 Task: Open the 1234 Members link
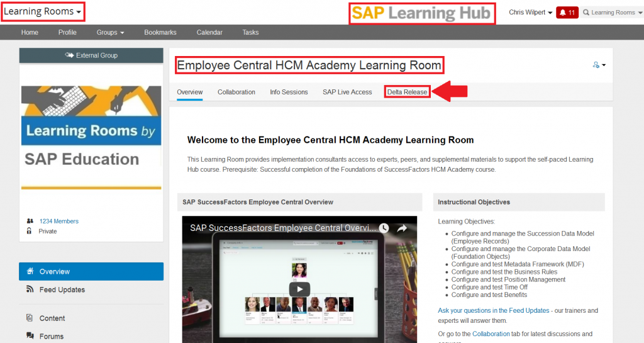coord(58,221)
